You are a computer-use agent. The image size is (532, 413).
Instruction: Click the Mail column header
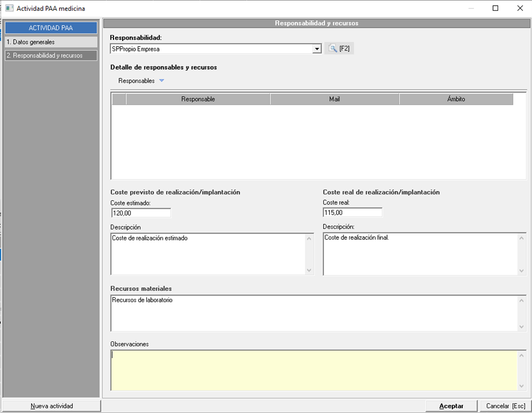334,99
